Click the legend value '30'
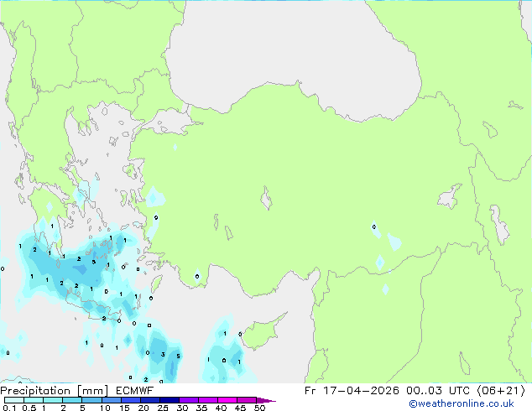The height and width of the screenshot is (411, 532). pos(182,408)
